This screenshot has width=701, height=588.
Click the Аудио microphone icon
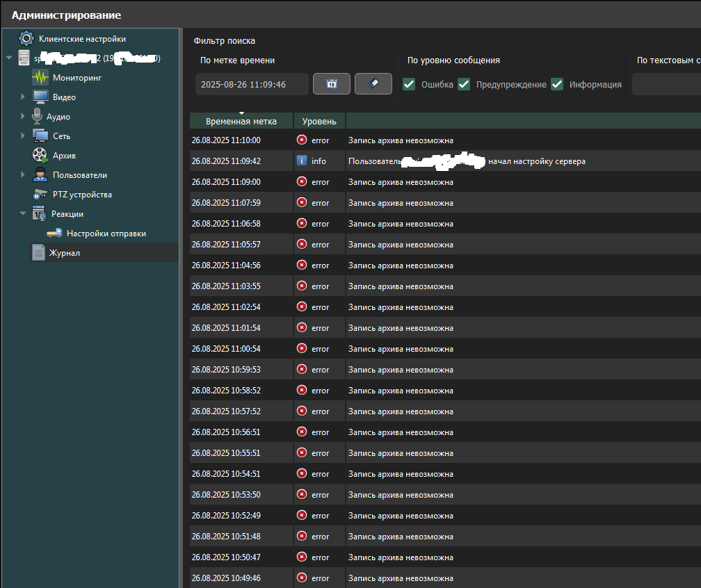[37, 116]
